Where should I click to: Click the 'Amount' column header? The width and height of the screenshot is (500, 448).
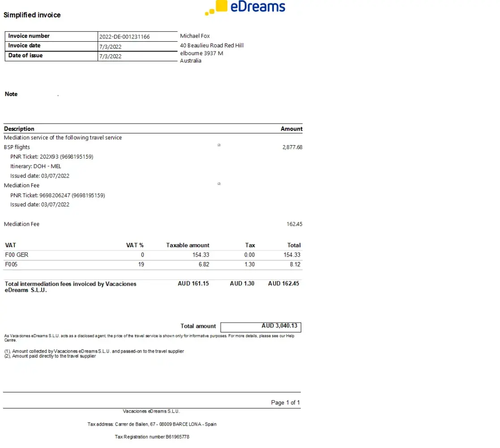(291, 129)
